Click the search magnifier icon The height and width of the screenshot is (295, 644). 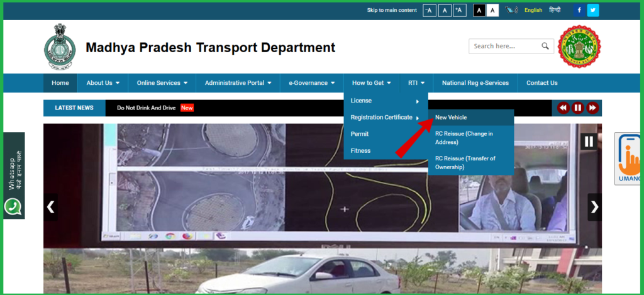pos(545,46)
